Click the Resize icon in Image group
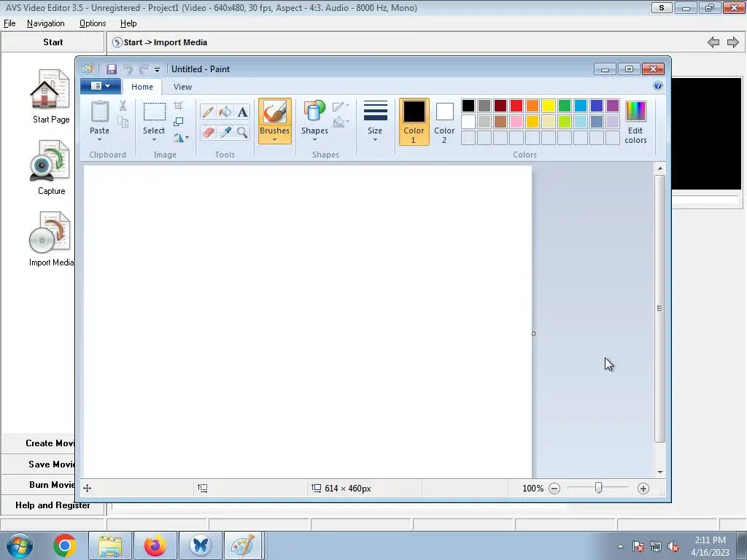This screenshot has height=560, width=747. click(x=178, y=122)
